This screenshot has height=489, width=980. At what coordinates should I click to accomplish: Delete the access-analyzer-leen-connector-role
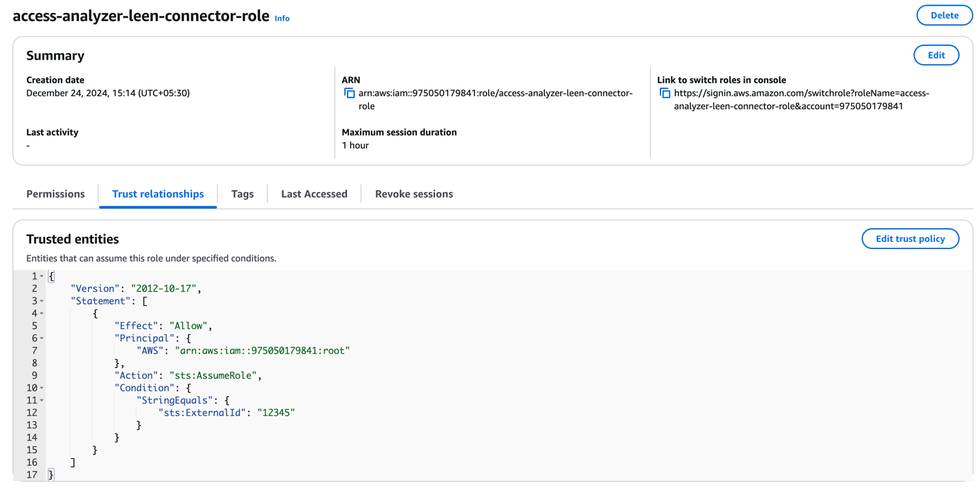click(944, 15)
